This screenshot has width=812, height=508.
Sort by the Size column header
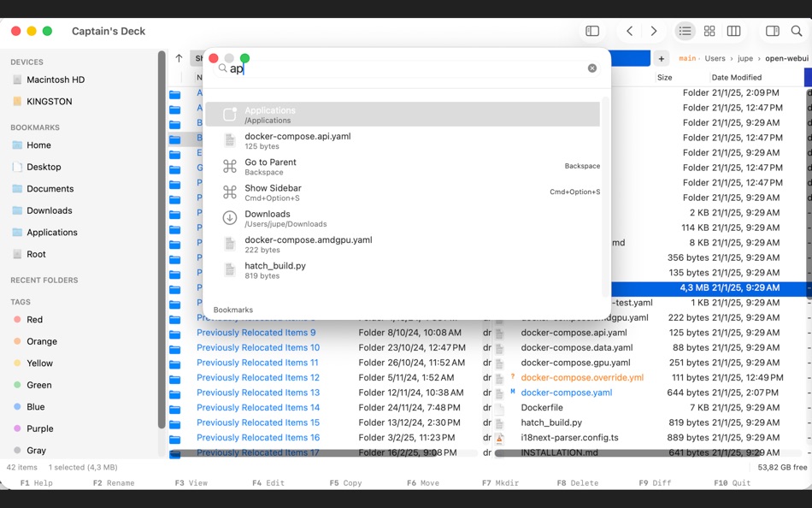[x=664, y=78]
